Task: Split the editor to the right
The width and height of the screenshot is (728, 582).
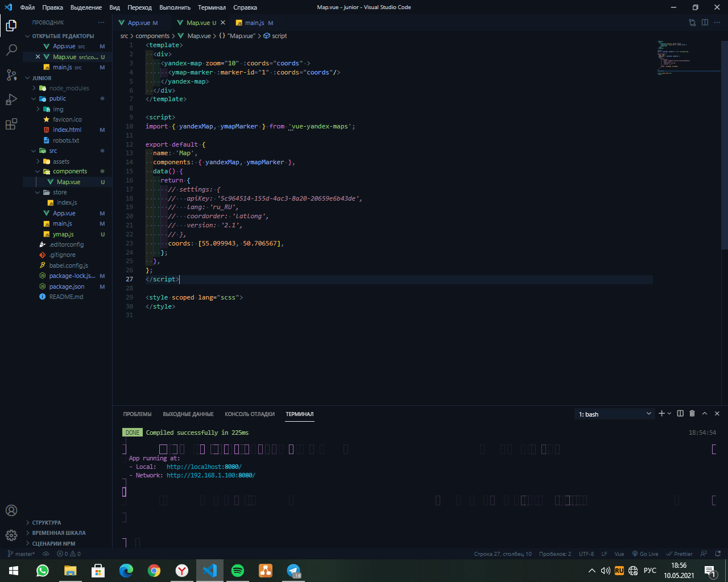Action: [705, 23]
